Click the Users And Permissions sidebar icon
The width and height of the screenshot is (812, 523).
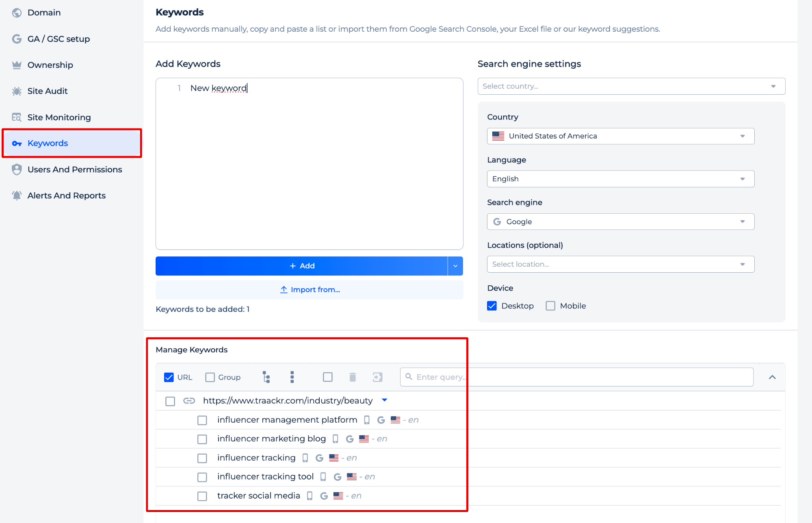click(17, 169)
